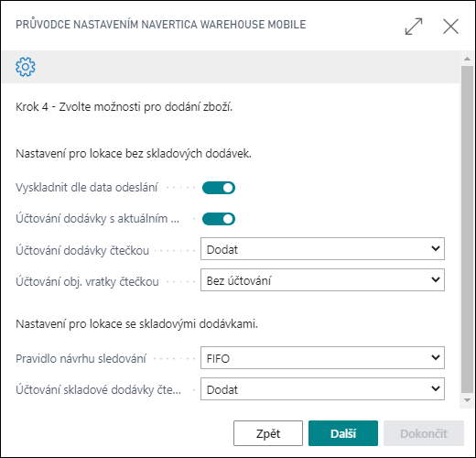476x458 pixels.
Task: Open Pravidlo návrhu sledování FIFO dropdown
Action: coord(322,358)
